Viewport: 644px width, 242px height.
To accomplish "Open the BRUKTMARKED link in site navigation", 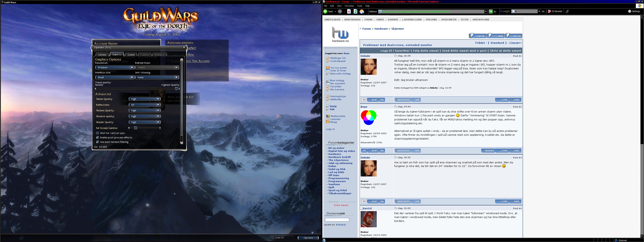I will (x=352, y=20).
